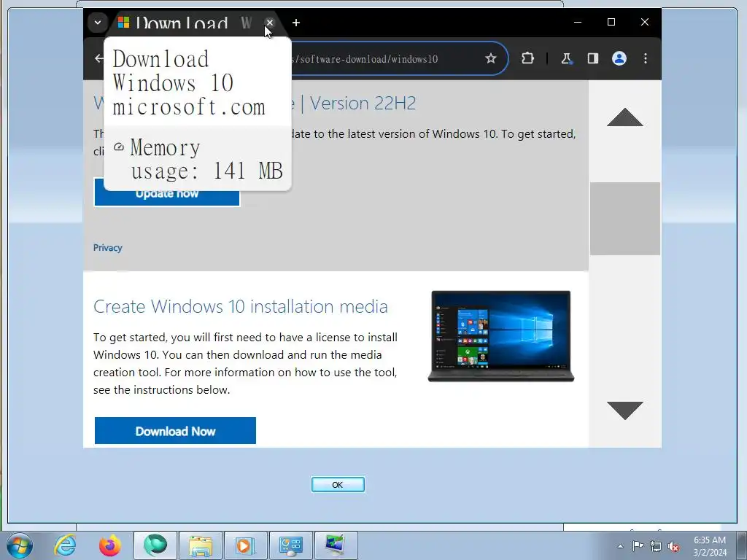Go back with the browser back arrow
Viewport: 747px width, 560px height.
98,58
